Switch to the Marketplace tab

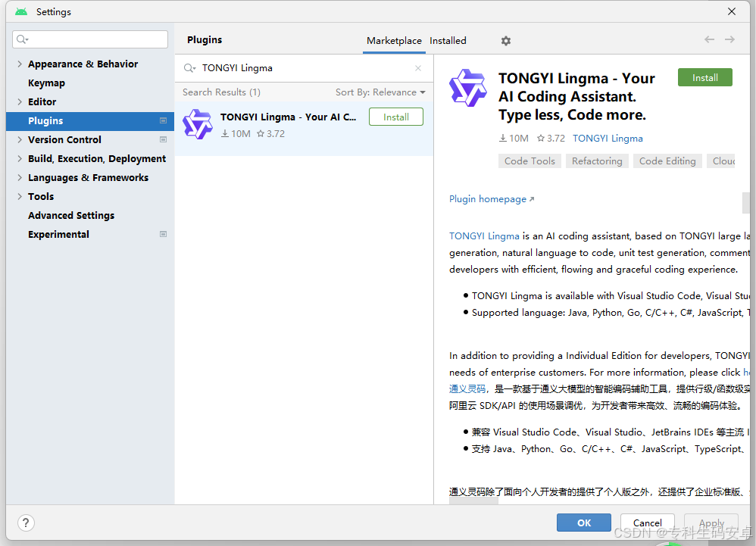pos(394,41)
